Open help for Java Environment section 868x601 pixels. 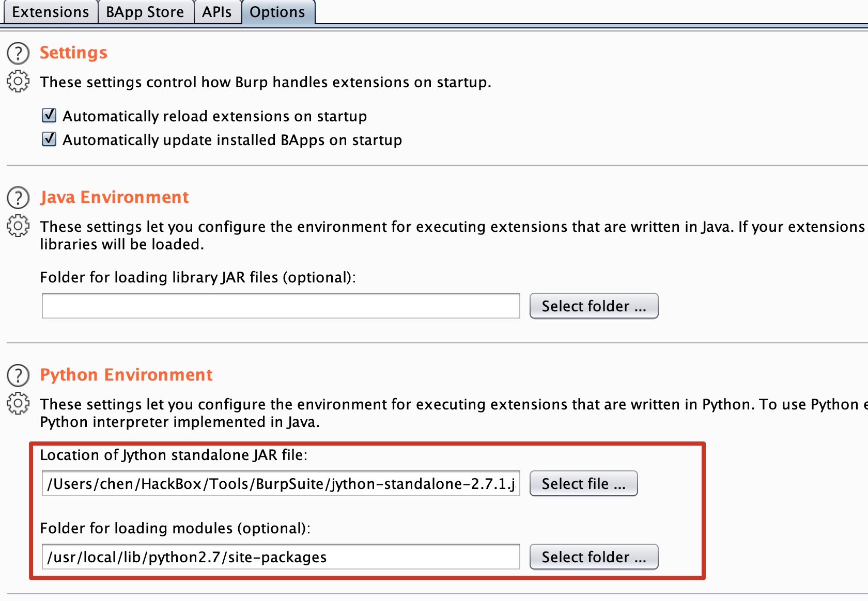(18, 197)
